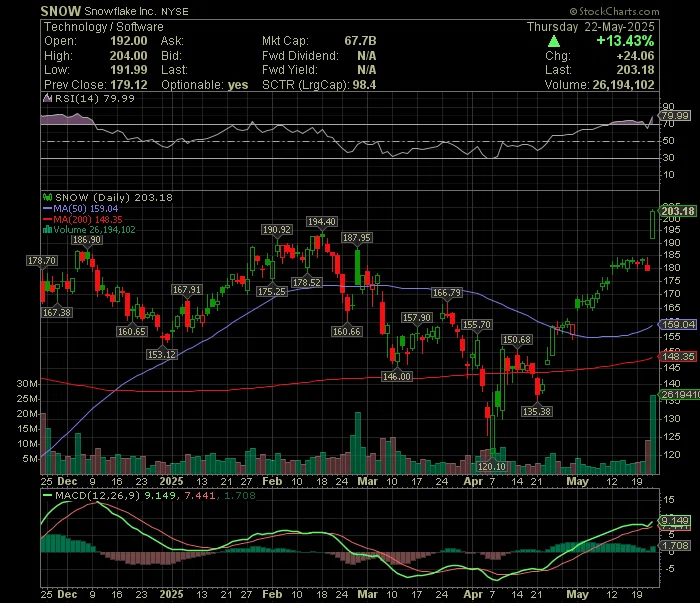Click the Optionable: yes field
700x603 pixels.
[x=204, y=85]
